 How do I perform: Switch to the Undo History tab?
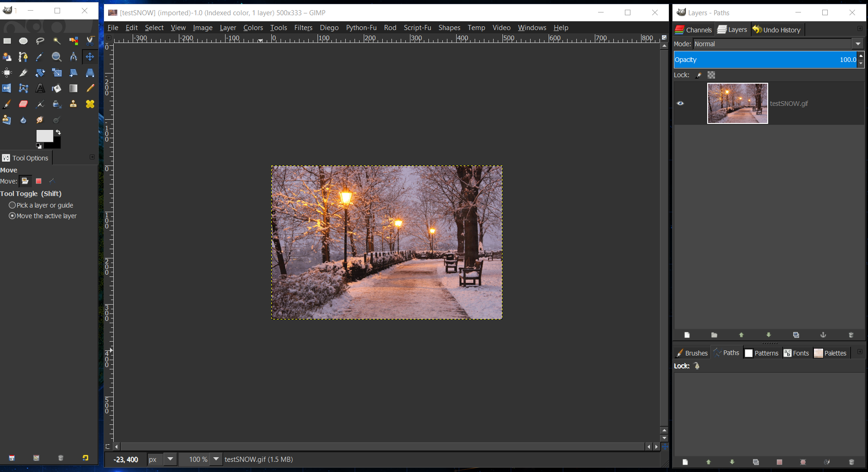pos(776,30)
